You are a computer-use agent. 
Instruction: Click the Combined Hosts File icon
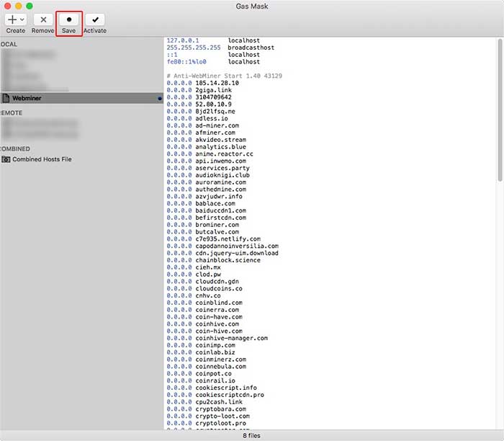pos(6,159)
